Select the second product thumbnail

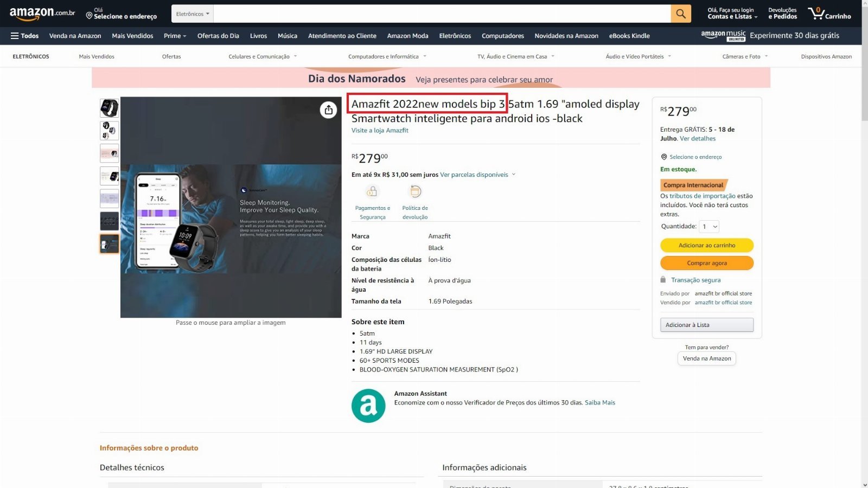(109, 131)
